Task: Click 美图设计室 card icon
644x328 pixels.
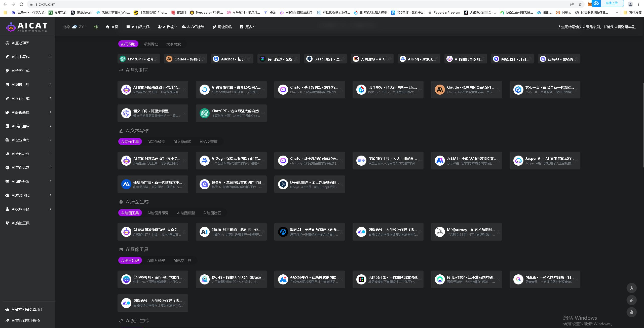Action: [361, 279]
